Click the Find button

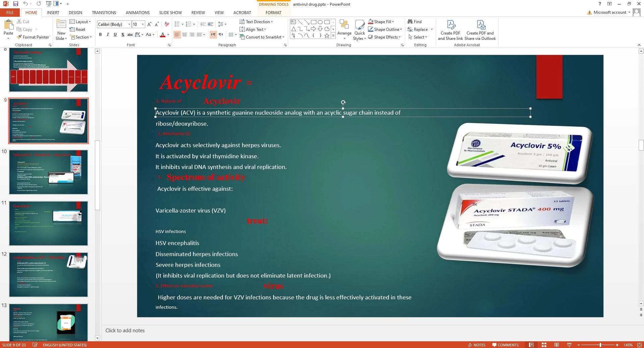[415, 21]
